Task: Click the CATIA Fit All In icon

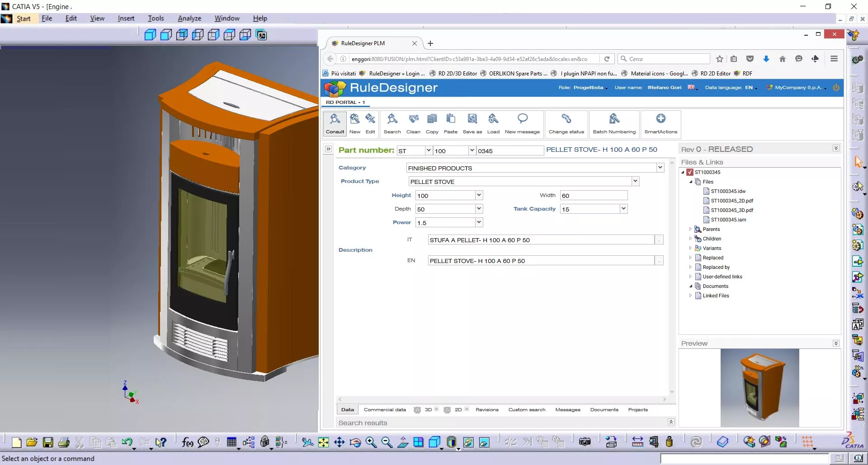Action: 324,442
